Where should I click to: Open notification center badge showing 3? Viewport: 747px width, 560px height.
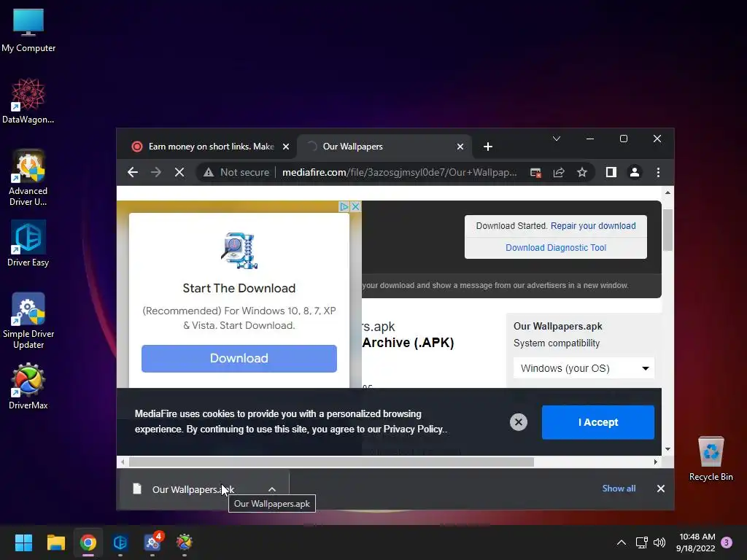click(727, 542)
